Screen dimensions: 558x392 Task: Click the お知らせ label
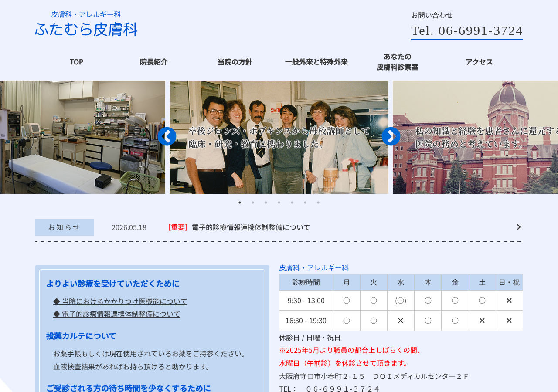point(65,227)
